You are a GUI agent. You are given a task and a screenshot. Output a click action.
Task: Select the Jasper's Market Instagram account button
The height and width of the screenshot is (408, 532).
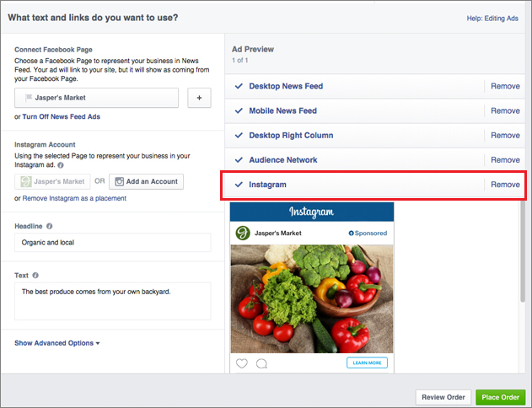click(x=52, y=181)
